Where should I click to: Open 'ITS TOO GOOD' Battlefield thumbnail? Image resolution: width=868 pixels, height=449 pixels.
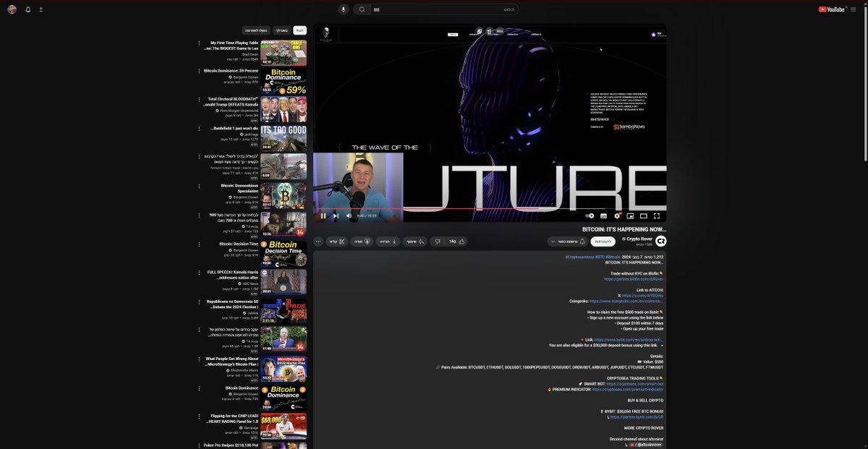(x=284, y=138)
